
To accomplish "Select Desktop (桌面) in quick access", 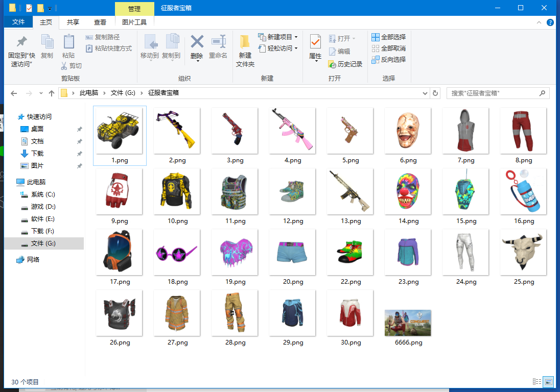I will click(37, 129).
